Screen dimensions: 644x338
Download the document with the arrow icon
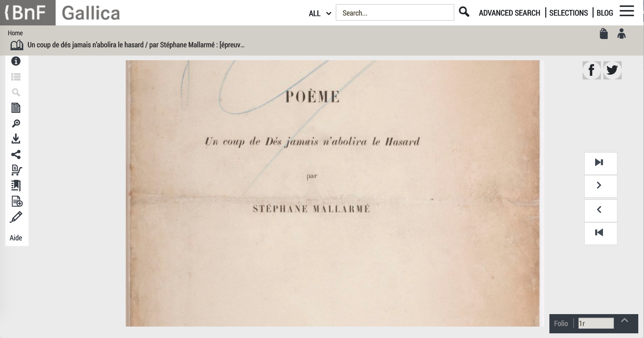click(16, 139)
